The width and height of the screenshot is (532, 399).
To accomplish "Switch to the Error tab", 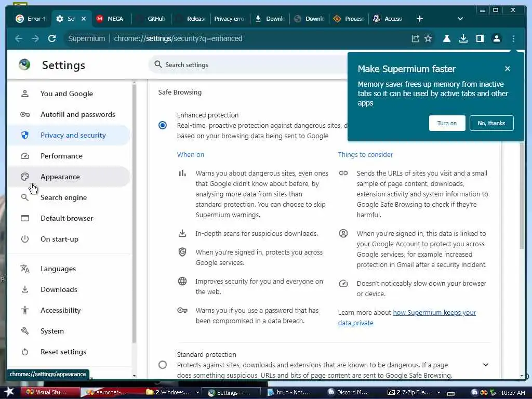I will click(31, 19).
